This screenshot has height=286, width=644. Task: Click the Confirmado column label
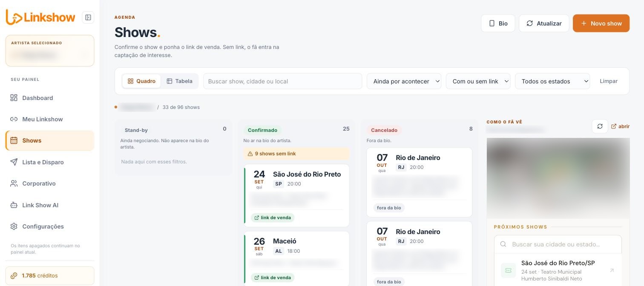[x=262, y=130]
